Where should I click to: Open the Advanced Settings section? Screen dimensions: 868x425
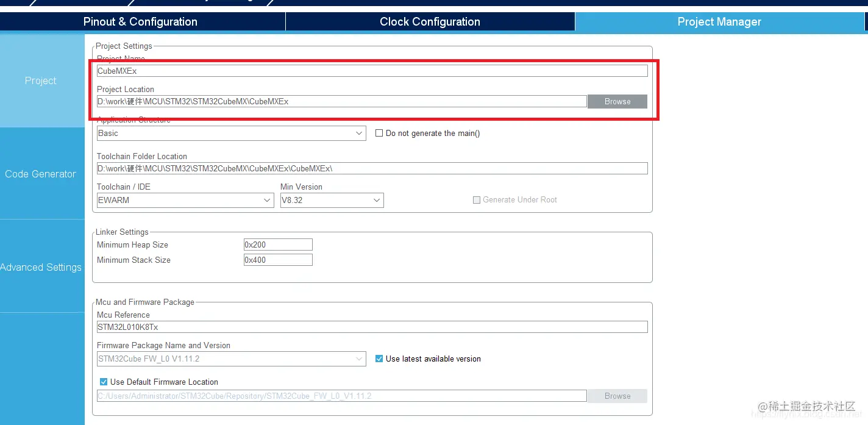(42, 267)
